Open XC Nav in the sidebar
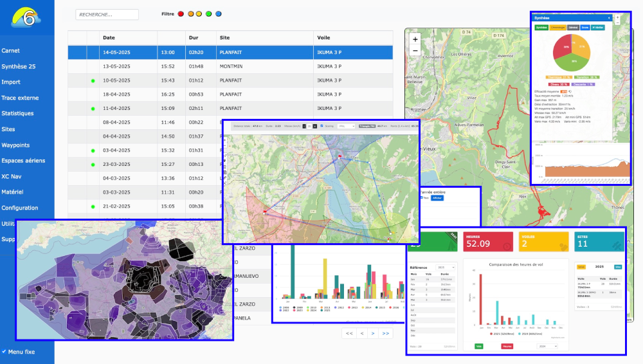Image resolution: width=643 pixels, height=364 pixels. (x=12, y=176)
